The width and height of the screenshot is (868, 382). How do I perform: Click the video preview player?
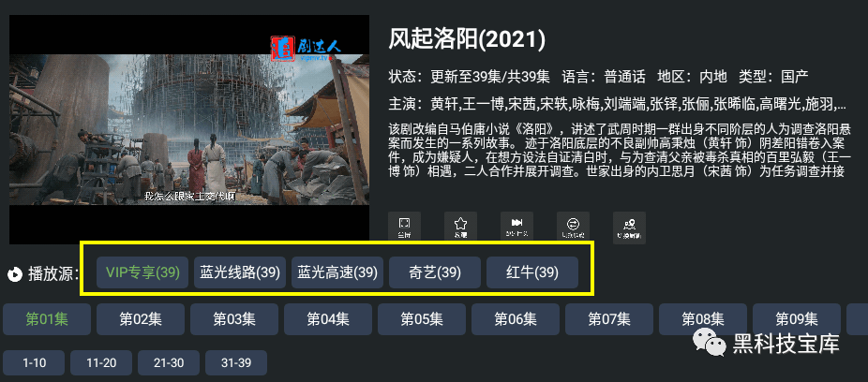[189, 129]
